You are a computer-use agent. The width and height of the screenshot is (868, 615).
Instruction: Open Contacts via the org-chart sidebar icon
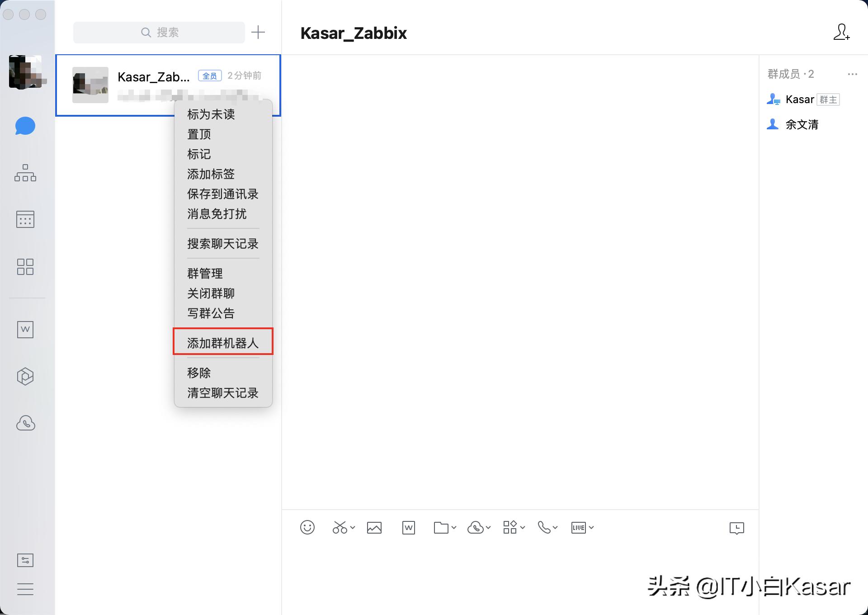[25, 173]
